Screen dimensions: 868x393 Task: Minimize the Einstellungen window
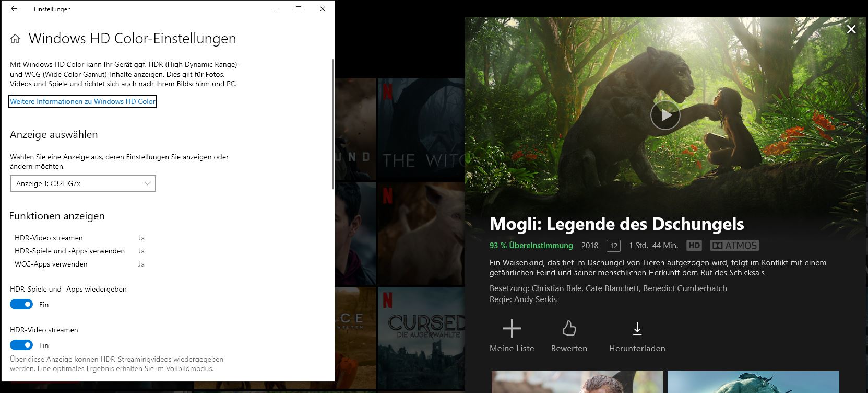pos(275,9)
